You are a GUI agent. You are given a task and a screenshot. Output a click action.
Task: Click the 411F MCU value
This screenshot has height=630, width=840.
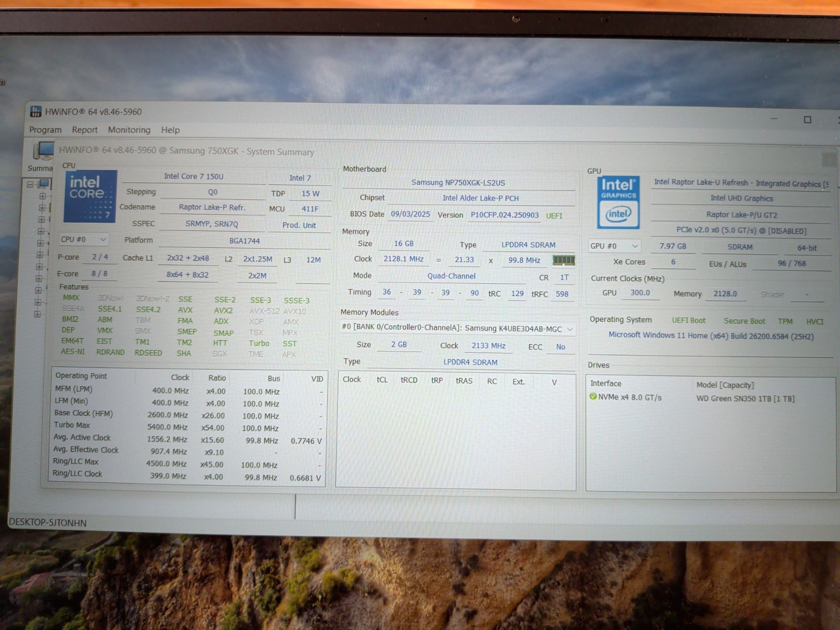pyautogui.click(x=310, y=209)
